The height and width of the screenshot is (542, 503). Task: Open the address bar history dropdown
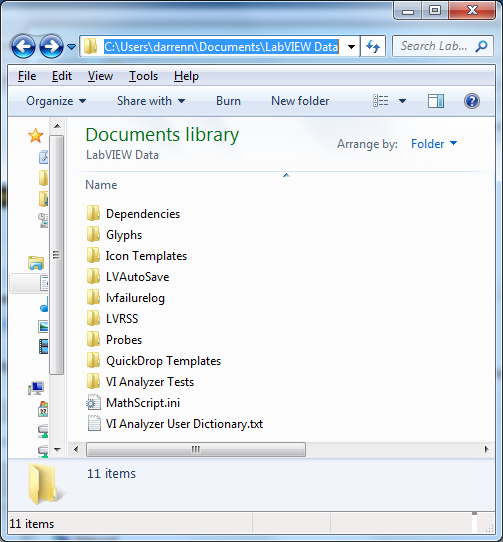tap(351, 47)
